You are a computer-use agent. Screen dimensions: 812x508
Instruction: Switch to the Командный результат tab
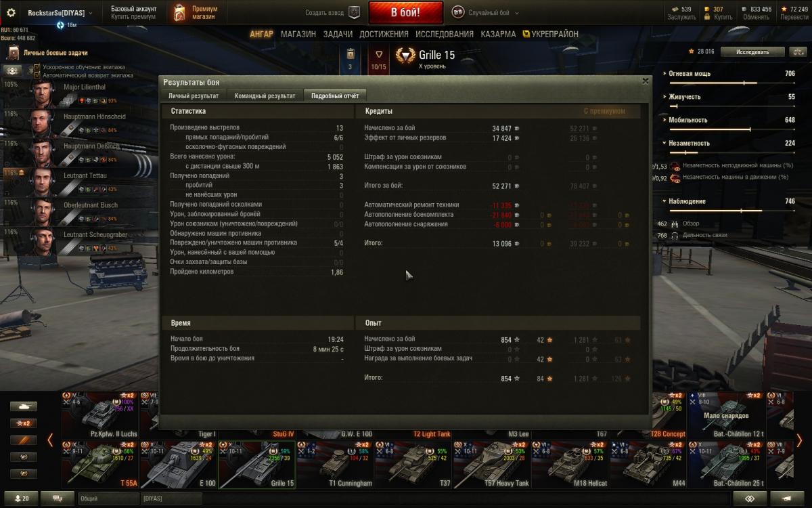pyautogui.click(x=265, y=96)
